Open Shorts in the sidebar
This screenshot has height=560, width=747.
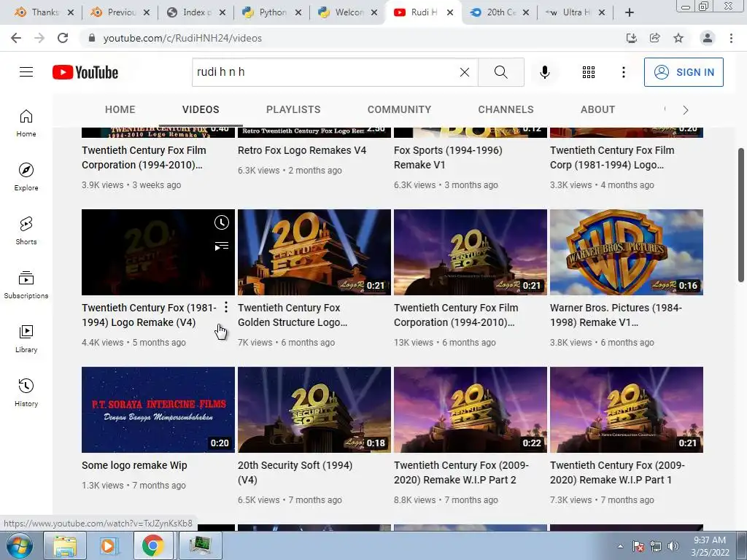pos(26,231)
